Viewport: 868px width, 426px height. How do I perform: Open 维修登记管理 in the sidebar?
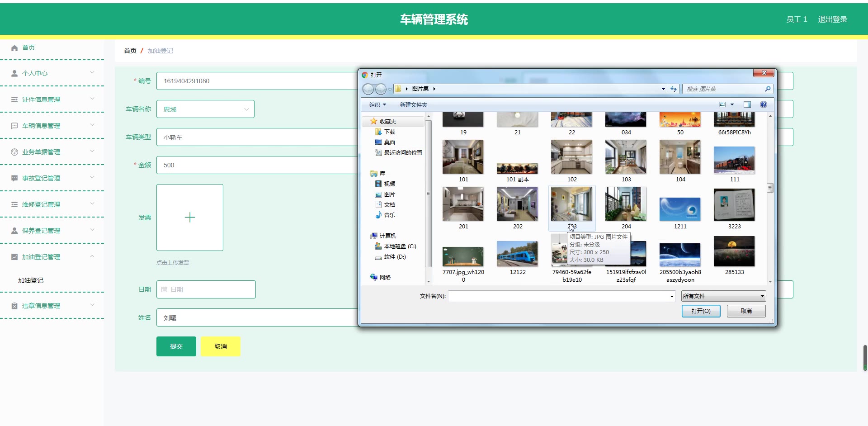coord(41,204)
